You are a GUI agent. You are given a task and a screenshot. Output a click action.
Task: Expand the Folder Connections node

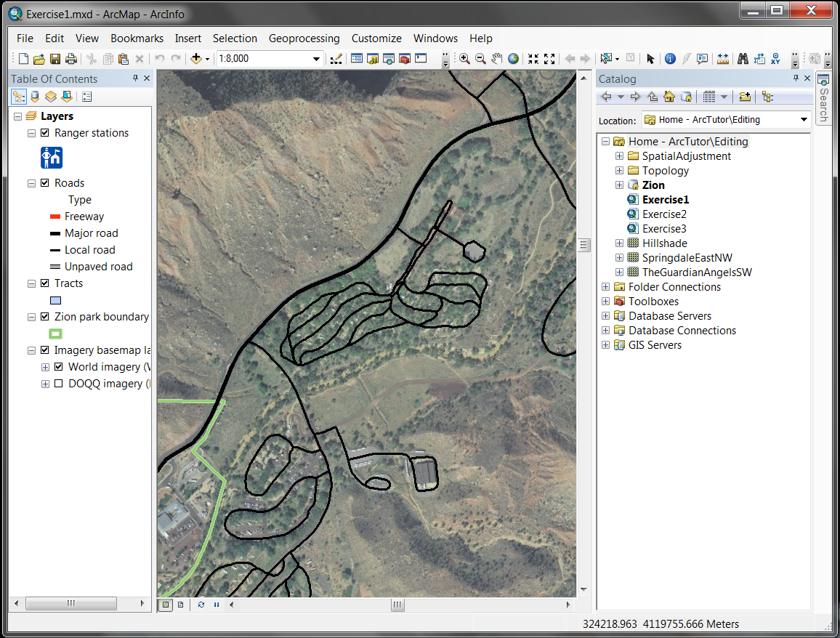point(605,286)
